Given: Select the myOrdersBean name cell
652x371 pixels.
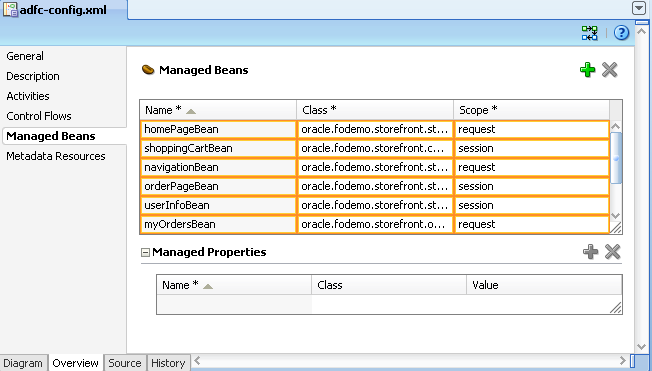Looking at the screenshot, I should [218, 224].
